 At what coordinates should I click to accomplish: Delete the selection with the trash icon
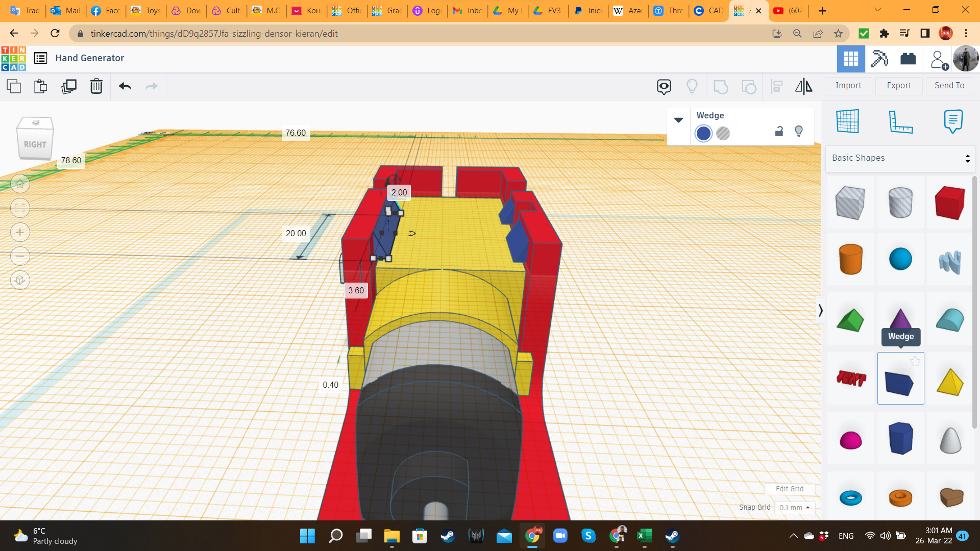click(x=96, y=86)
